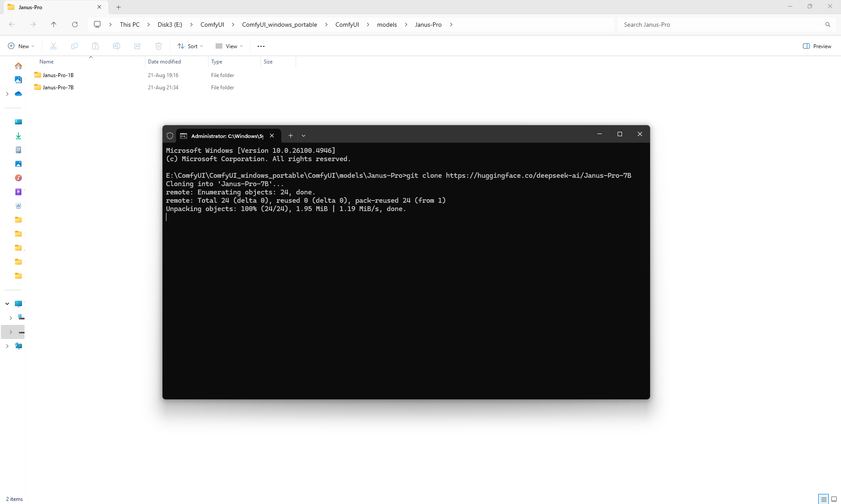Click the New button
841x504 pixels.
(x=21, y=46)
